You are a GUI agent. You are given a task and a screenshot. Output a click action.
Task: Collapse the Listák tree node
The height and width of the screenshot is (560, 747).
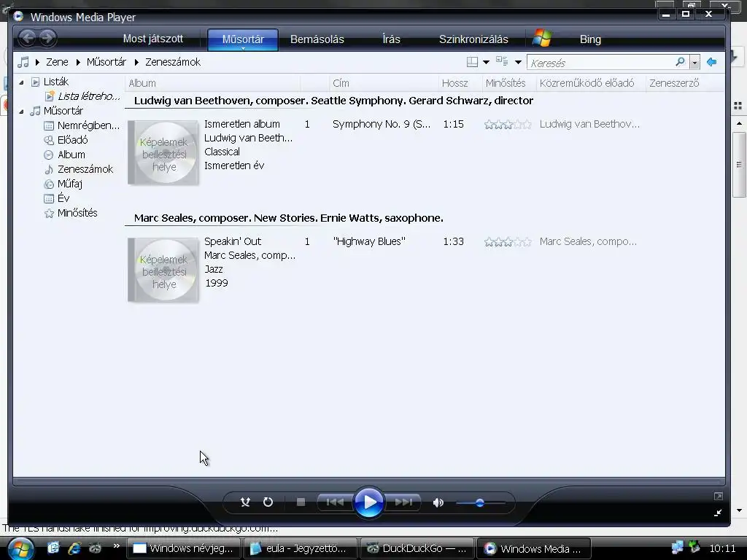pyautogui.click(x=21, y=82)
